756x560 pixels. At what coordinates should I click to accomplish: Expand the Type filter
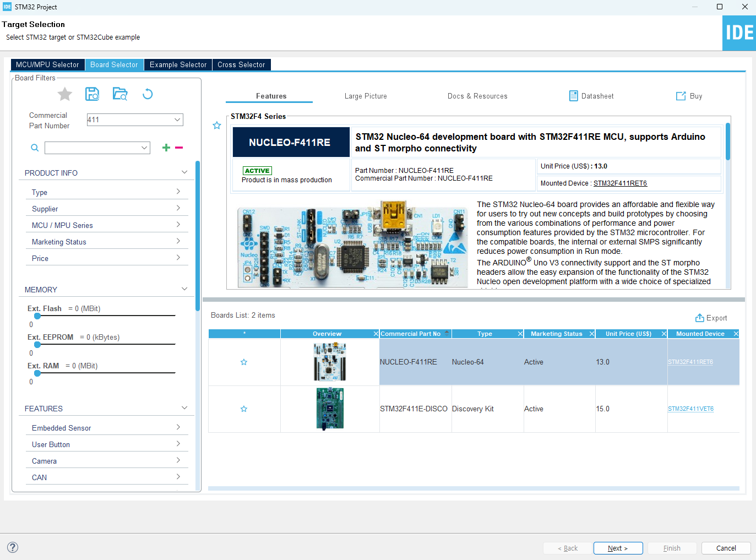tap(178, 192)
